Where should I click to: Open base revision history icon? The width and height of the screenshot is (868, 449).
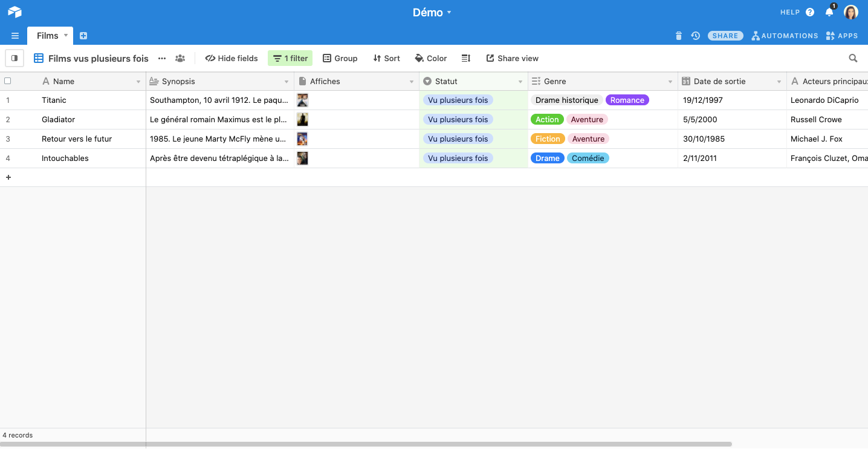pos(696,36)
